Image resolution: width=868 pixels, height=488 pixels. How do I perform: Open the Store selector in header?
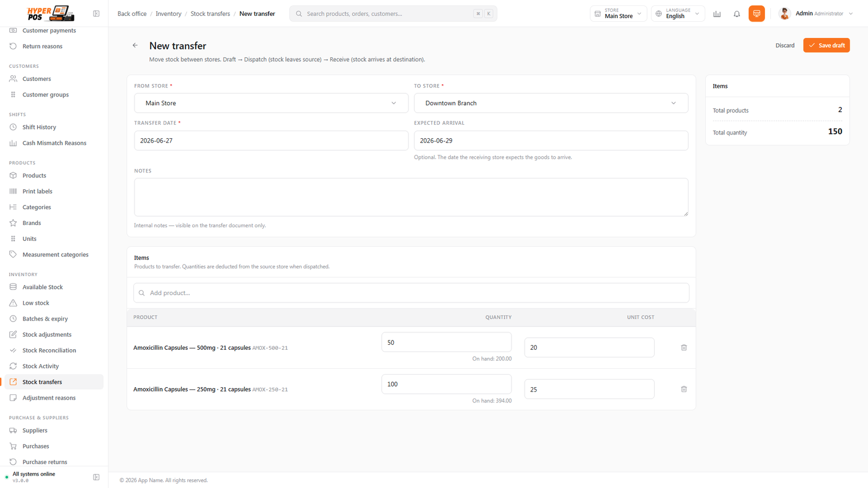click(x=618, y=14)
